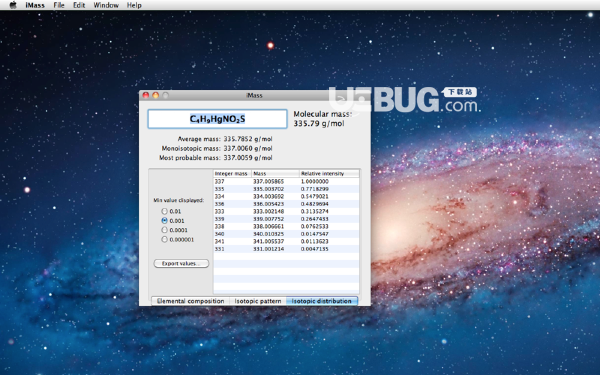Select the row with mass 339.007752
Screen dimensions: 600x375
pos(286,219)
